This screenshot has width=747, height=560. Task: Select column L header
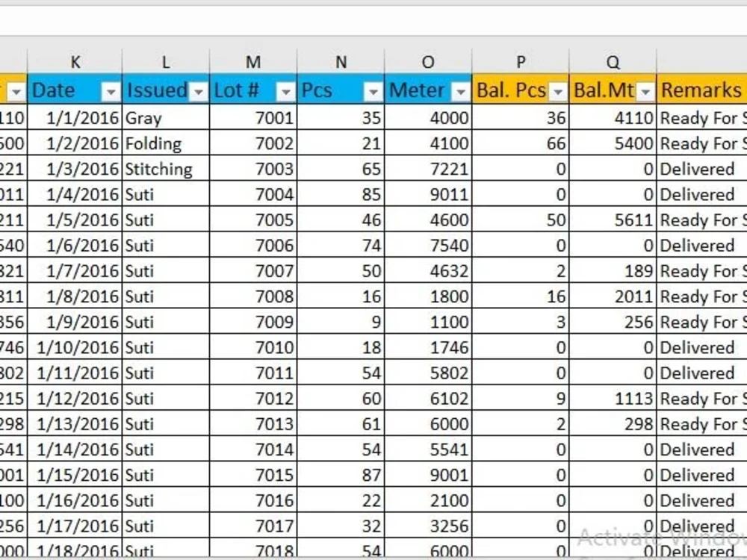pyautogui.click(x=165, y=61)
